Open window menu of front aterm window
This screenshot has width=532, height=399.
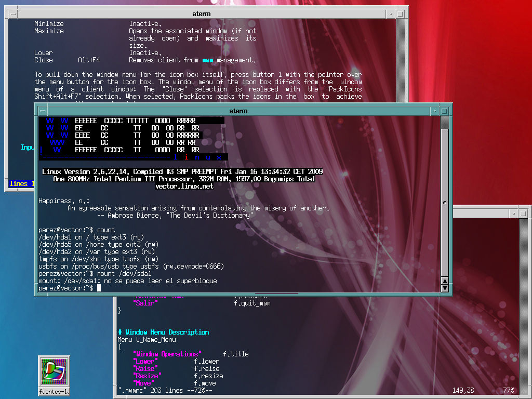tap(43, 111)
